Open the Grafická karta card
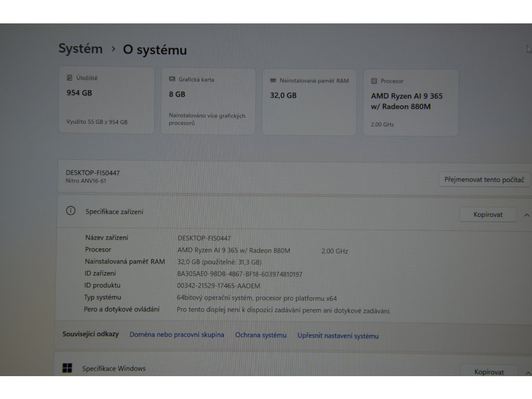The width and height of the screenshot is (532, 399). pos(208,101)
